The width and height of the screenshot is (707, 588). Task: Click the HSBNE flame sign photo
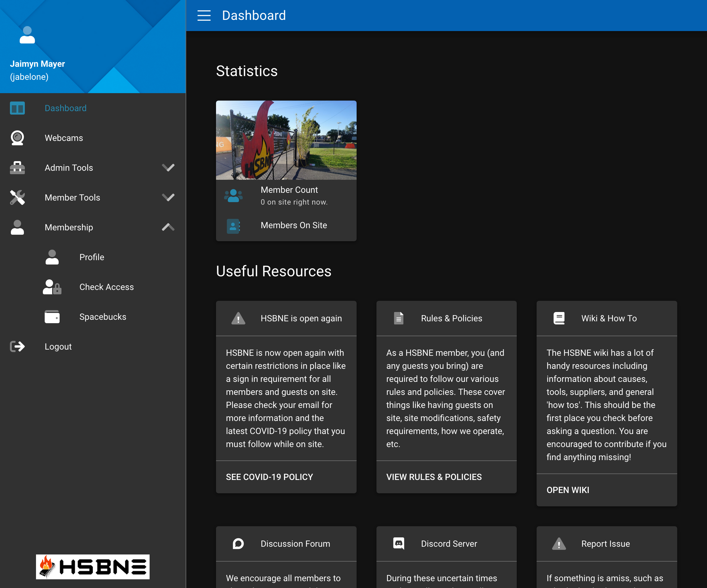tap(286, 140)
